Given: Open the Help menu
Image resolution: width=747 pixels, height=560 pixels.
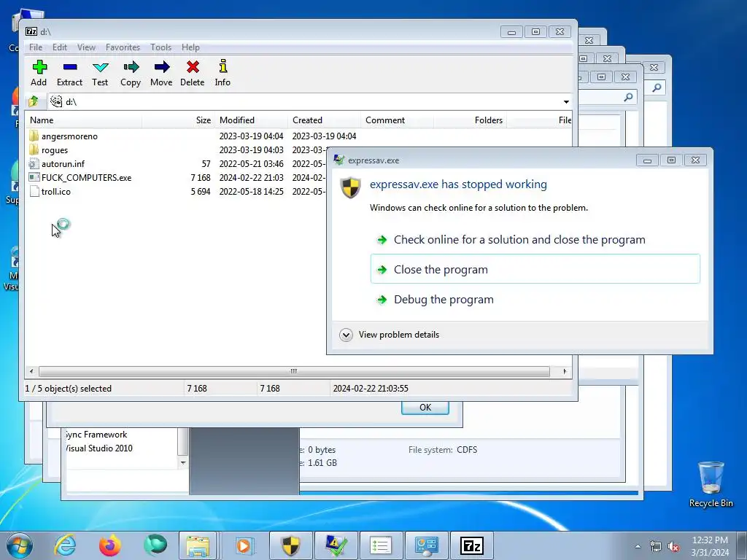Looking at the screenshot, I should (190, 47).
